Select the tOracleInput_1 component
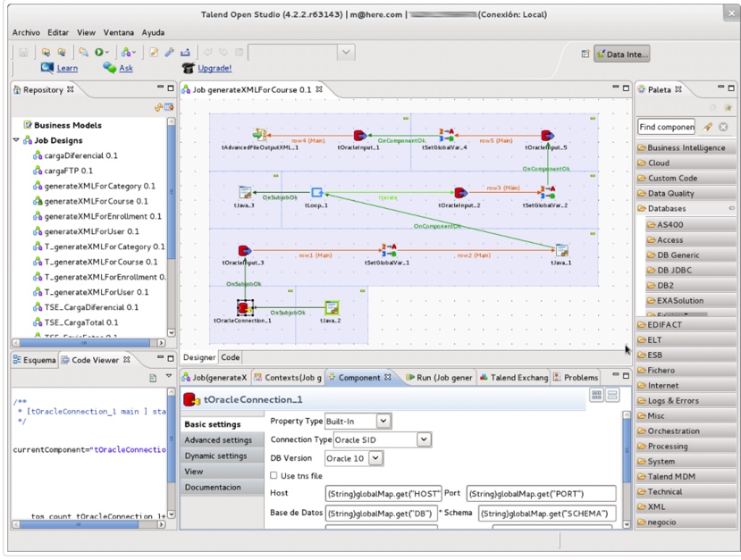The width and height of the screenshot is (741, 560). point(359,136)
